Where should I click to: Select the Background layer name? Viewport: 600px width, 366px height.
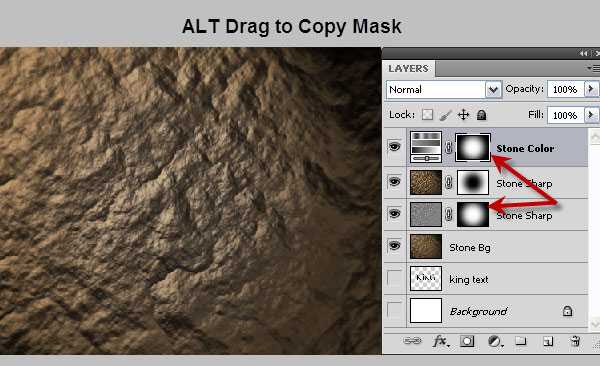tap(478, 311)
